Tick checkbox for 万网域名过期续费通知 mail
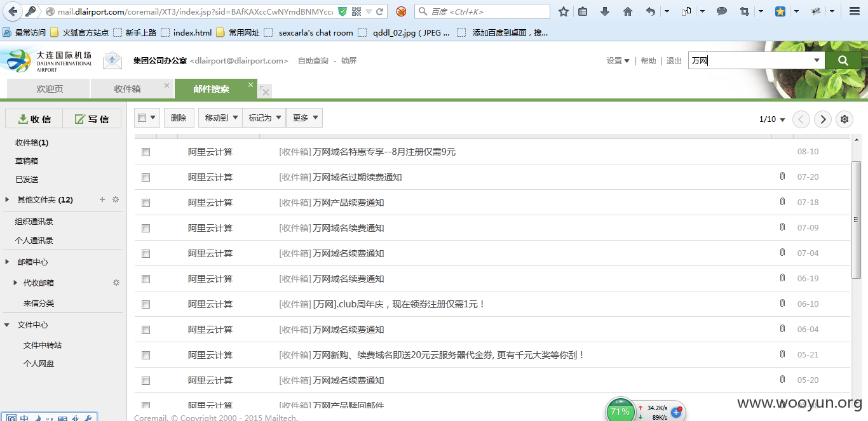 point(146,177)
